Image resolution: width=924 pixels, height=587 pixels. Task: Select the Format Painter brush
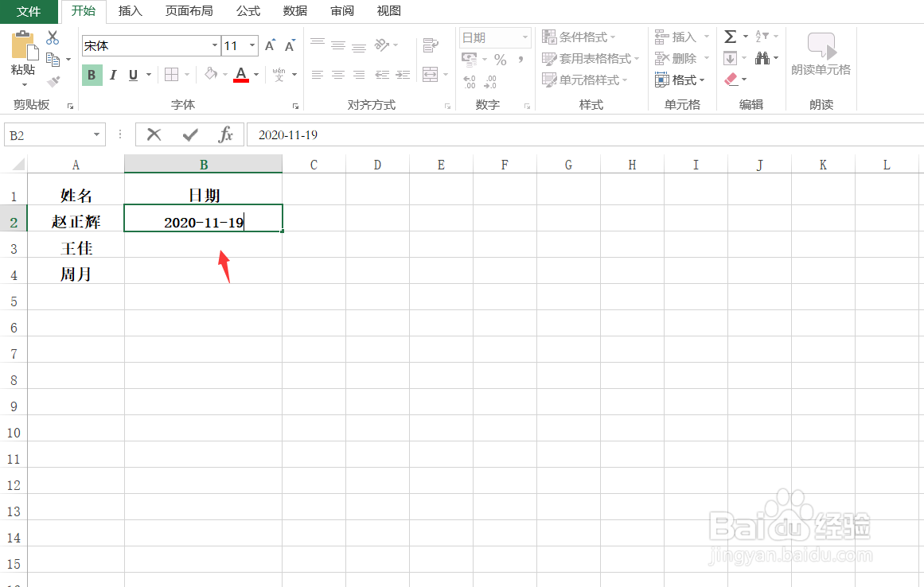point(53,81)
